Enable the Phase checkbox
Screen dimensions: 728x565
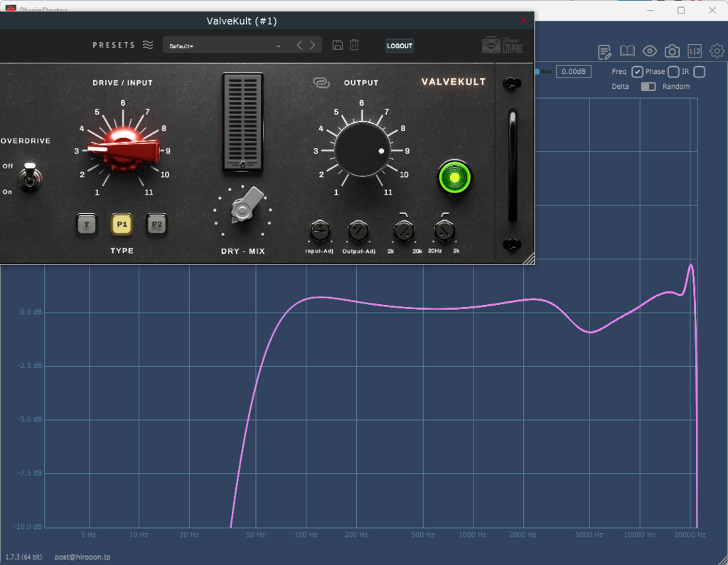pos(673,72)
